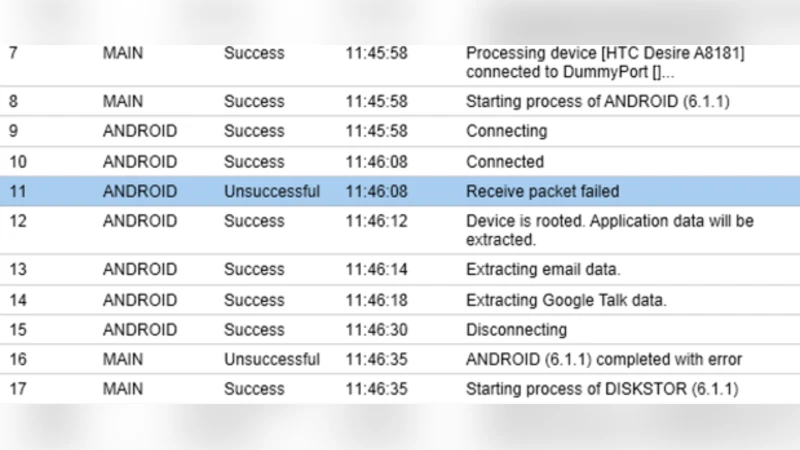The height and width of the screenshot is (450, 800).
Task: Click the 11:46:12 timestamp cell
Action: [x=377, y=221]
